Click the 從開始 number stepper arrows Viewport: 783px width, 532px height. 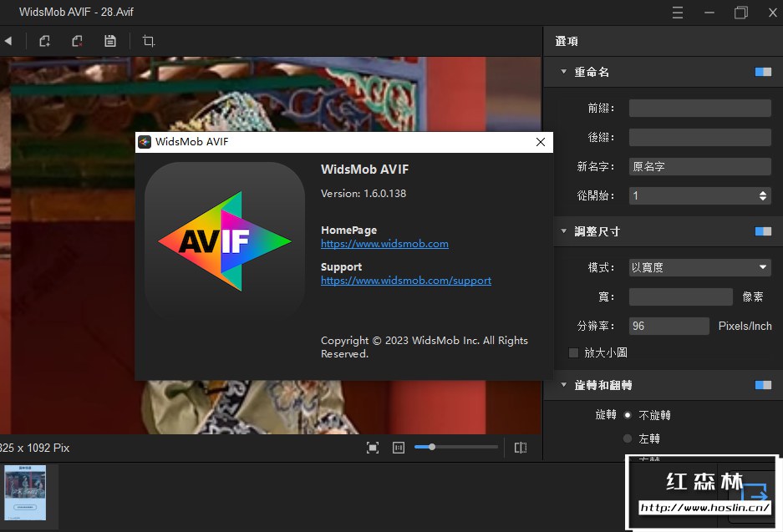pyautogui.click(x=762, y=195)
